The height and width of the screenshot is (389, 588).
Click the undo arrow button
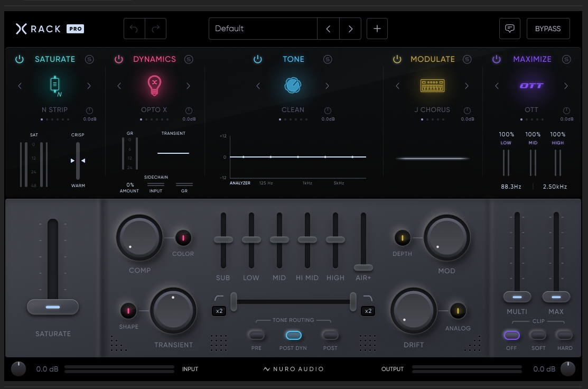pos(134,29)
